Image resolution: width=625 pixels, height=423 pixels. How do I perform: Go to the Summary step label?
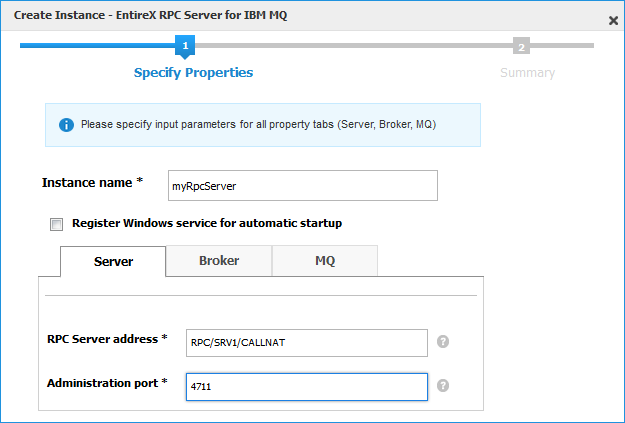(527, 73)
